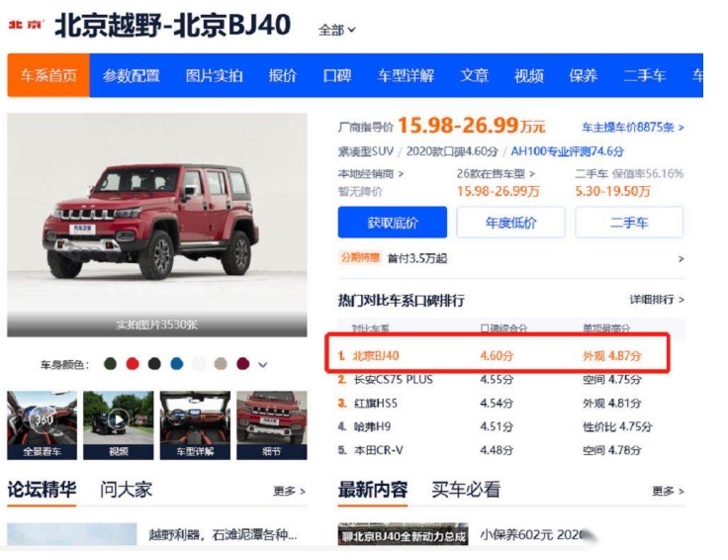Switch to the 问大家 tab
The height and width of the screenshot is (560, 728).
tap(126, 490)
